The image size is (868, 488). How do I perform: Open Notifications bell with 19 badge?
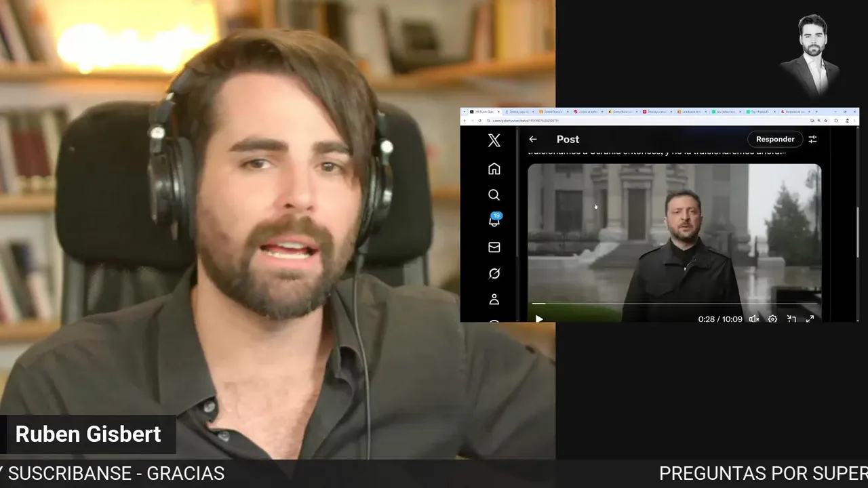[494, 220]
